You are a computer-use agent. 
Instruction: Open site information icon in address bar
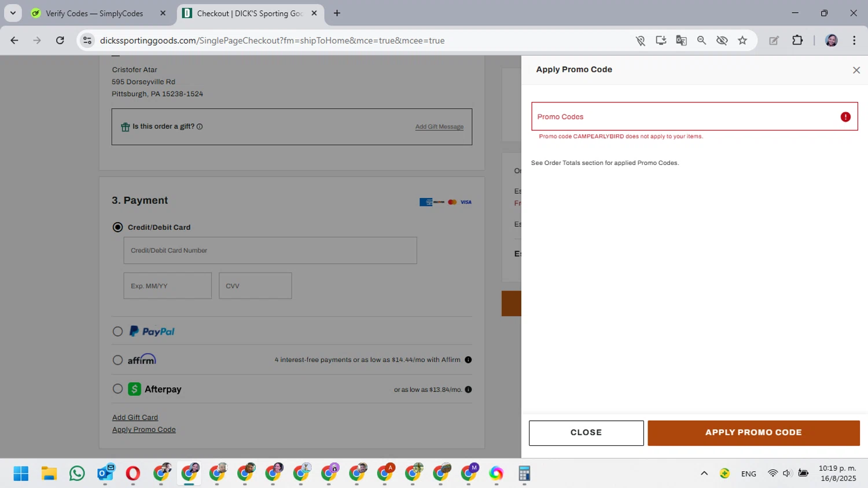pyautogui.click(x=87, y=41)
